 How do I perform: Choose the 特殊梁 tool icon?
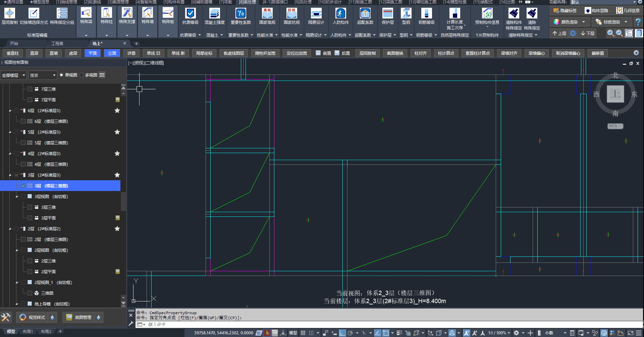[86, 13]
